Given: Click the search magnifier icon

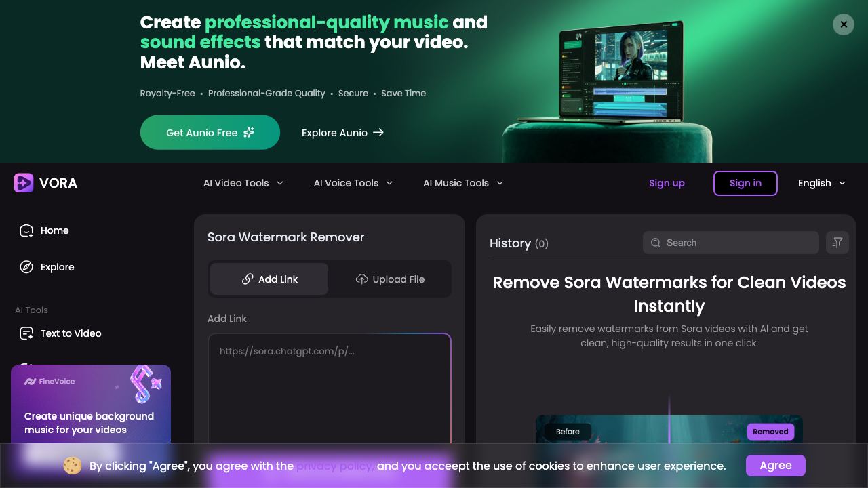Looking at the screenshot, I should click(x=656, y=243).
